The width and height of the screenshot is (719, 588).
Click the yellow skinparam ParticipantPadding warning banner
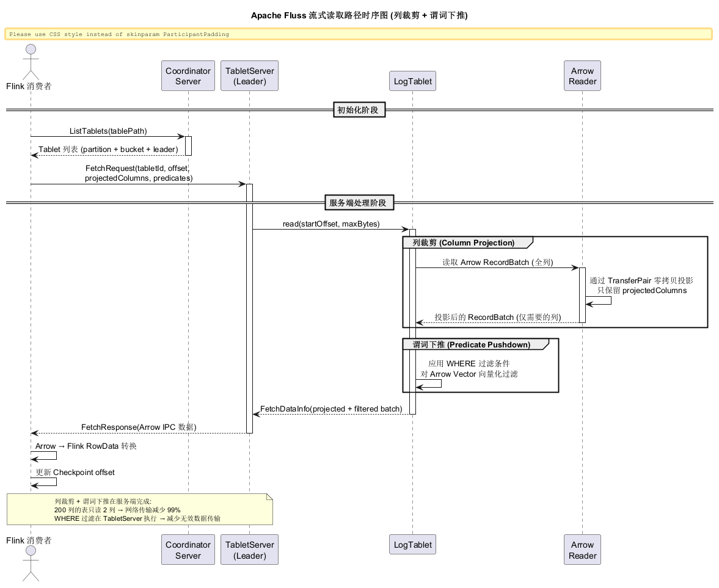coord(359,34)
